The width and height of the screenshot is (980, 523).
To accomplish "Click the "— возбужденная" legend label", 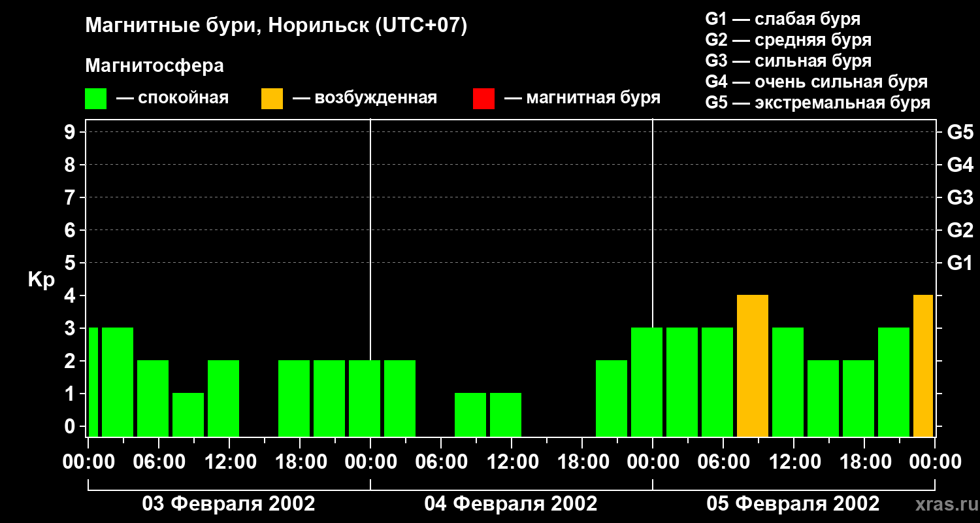I will point(365,99).
